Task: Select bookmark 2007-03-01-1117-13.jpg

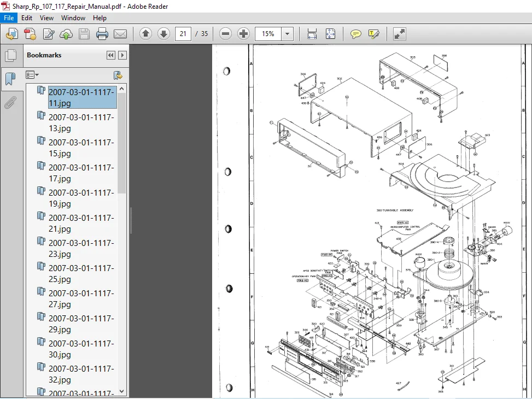Action: tap(81, 122)
